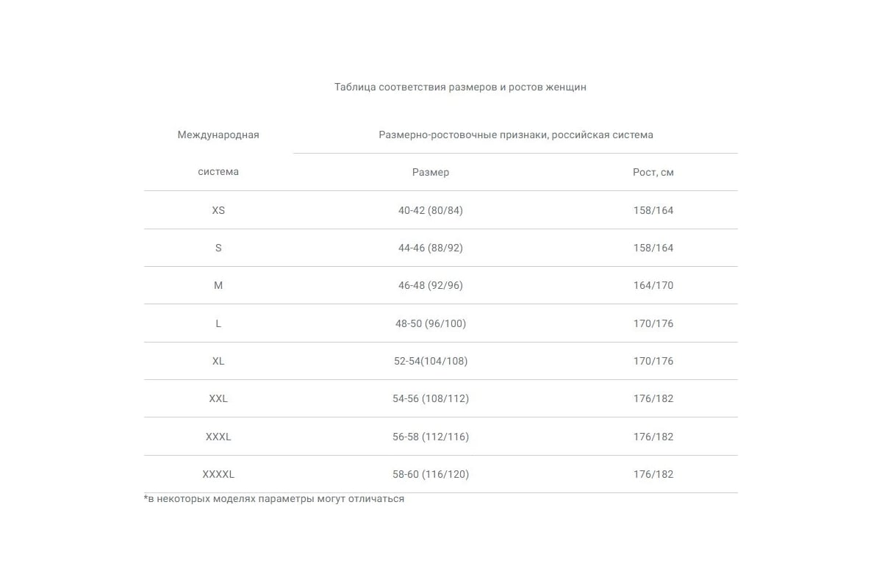Viewport: 882px width, 588px height.
Task: Click the footnote about parameters differing
Action: click(x=274, y=499)
